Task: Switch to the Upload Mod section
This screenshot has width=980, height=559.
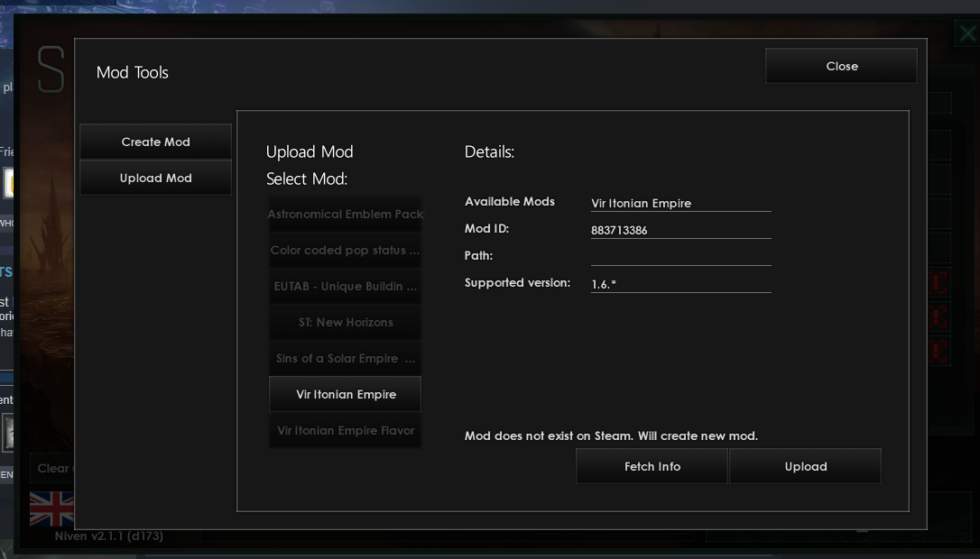Action: click(155, 178)
